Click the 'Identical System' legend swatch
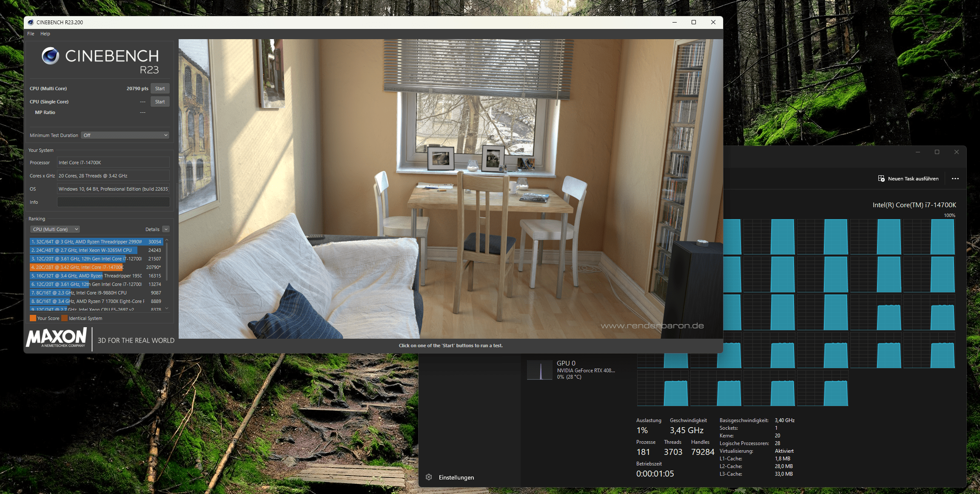980x494 pixels. pos(64,318)
